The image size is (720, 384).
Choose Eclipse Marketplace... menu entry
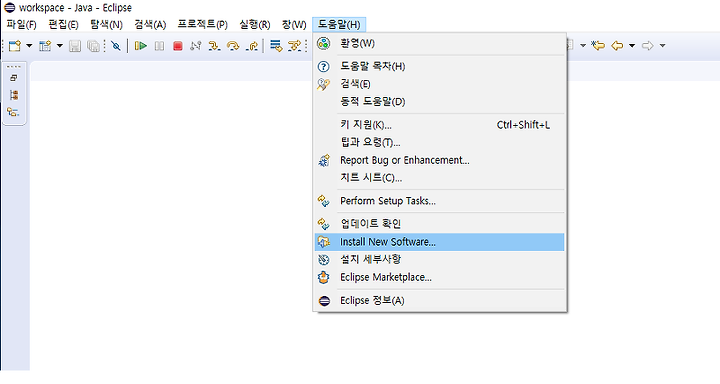click(x=439, y=277)
